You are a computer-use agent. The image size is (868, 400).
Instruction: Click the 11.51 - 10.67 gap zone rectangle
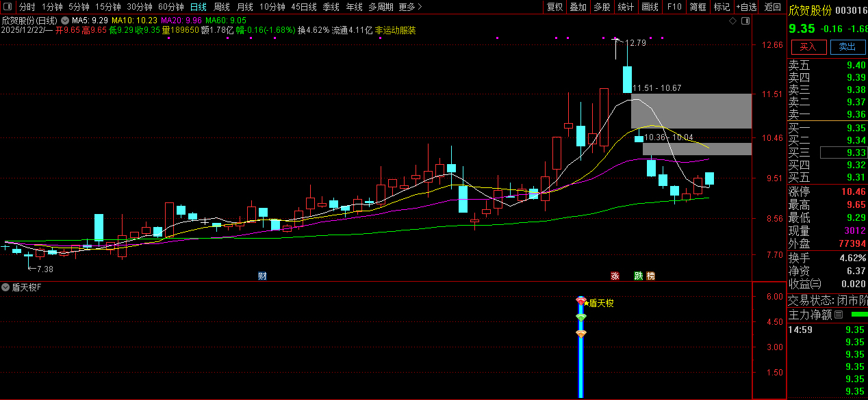click(691, 111)
